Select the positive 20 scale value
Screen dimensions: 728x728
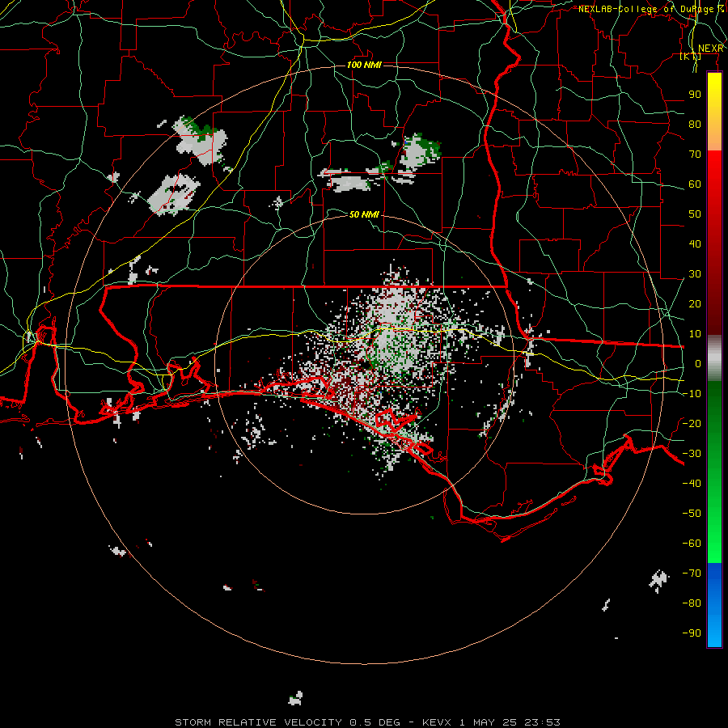(x=695, y=303)
